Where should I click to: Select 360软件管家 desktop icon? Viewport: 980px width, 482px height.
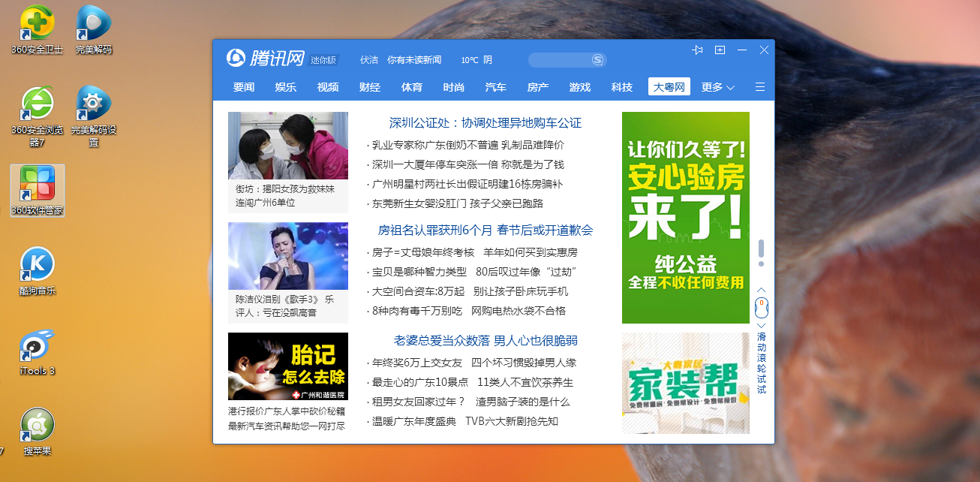click(38, 191)
